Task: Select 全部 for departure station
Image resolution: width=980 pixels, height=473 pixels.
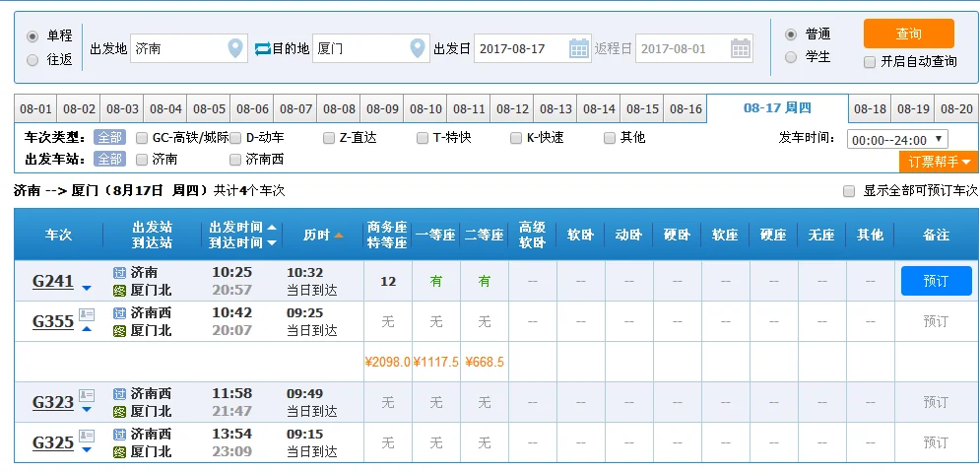Action: pyautogui.click(x=109, y=160)
